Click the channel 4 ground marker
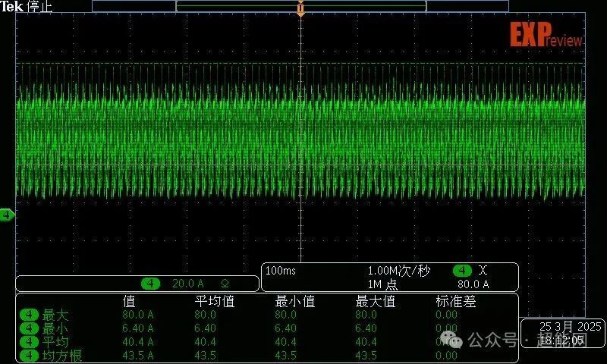The height and width of the screenshot is (364, 607). (x=7, y=215)
